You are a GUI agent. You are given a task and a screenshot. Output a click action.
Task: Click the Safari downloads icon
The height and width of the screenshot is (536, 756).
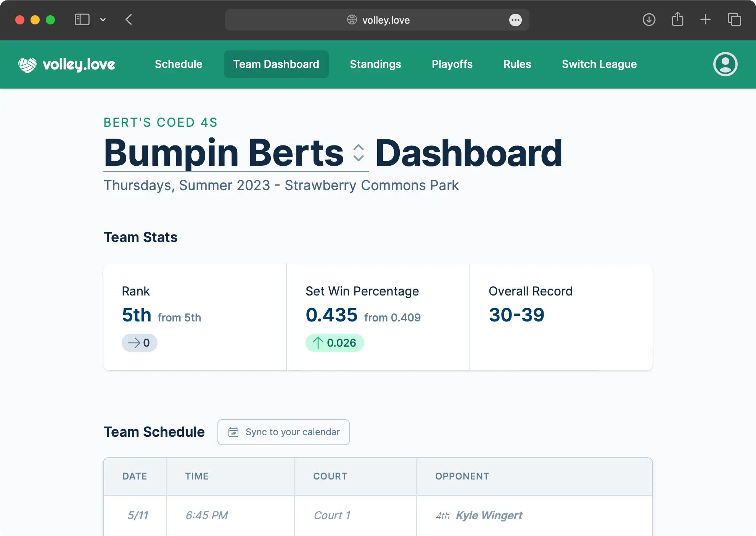(649, 19)
